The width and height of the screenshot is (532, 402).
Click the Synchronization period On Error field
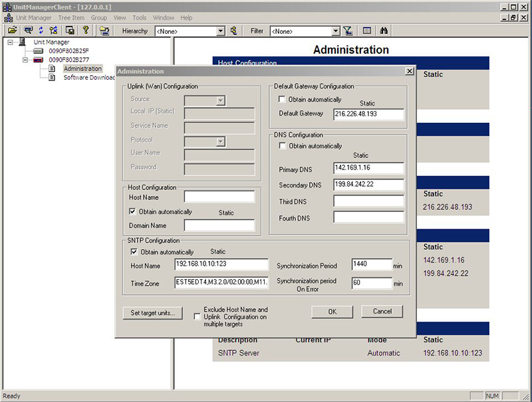372,283
